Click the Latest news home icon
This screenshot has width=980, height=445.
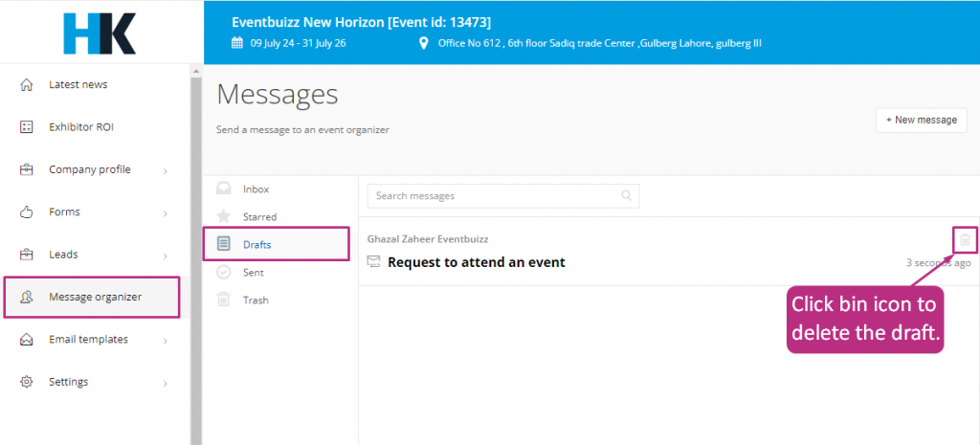26,85
